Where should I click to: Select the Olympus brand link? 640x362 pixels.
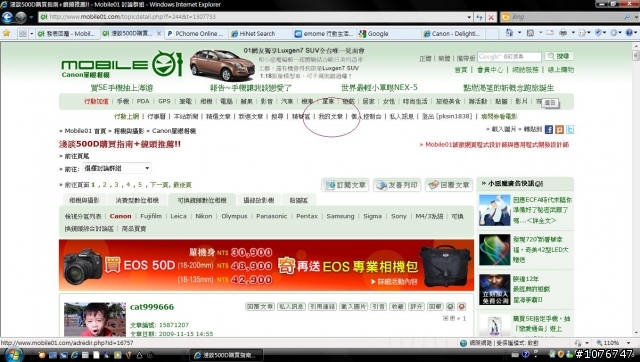coord(234,216)
